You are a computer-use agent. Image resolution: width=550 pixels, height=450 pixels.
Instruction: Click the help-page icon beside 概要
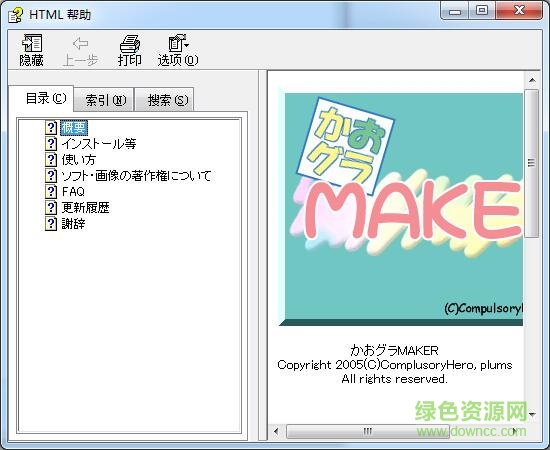point(51,128)
